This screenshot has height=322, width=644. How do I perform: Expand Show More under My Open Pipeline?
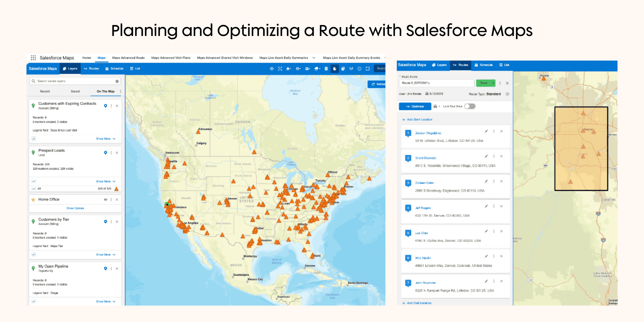[106, 302]
